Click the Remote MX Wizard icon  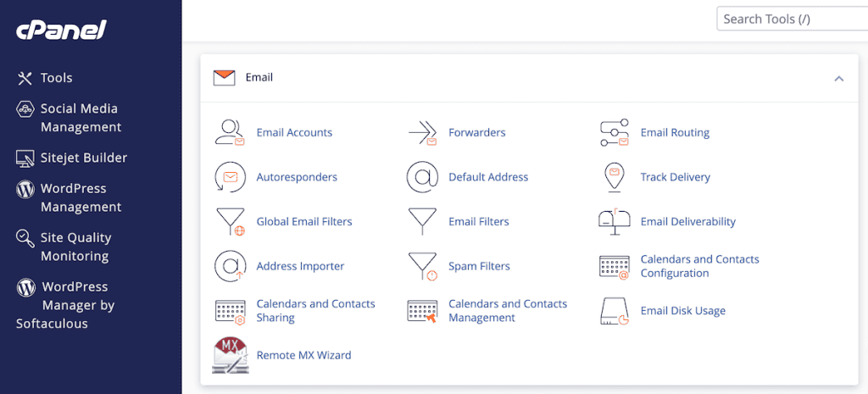tap(229, 355)
